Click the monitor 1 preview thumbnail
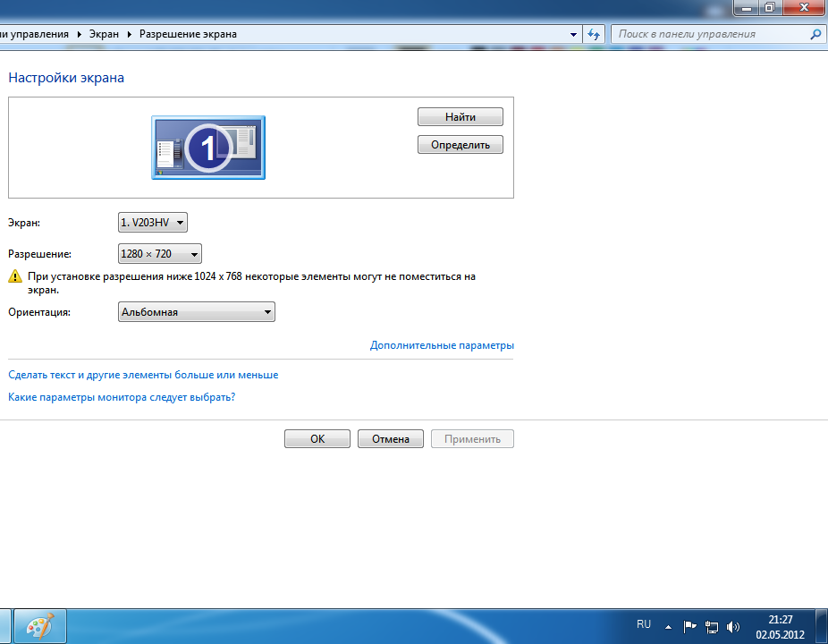The height and width of the screenshot is (644, 828). (x=208, y=148)
